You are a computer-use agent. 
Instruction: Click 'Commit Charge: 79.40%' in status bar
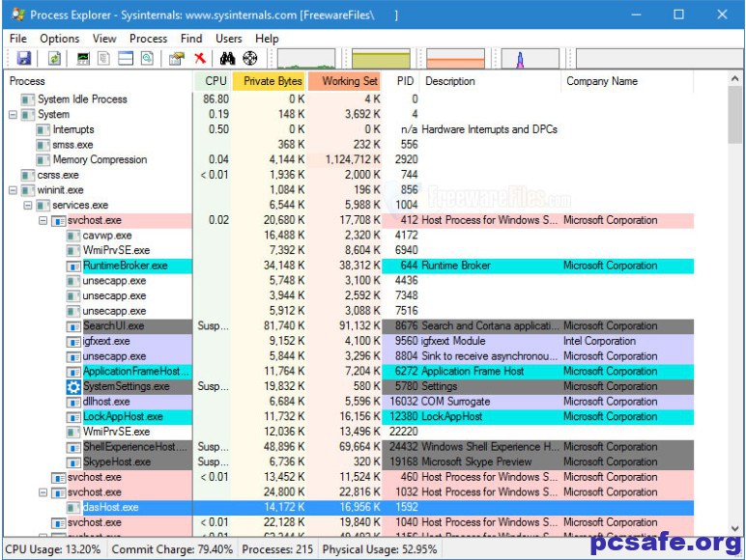coord(172,549)
